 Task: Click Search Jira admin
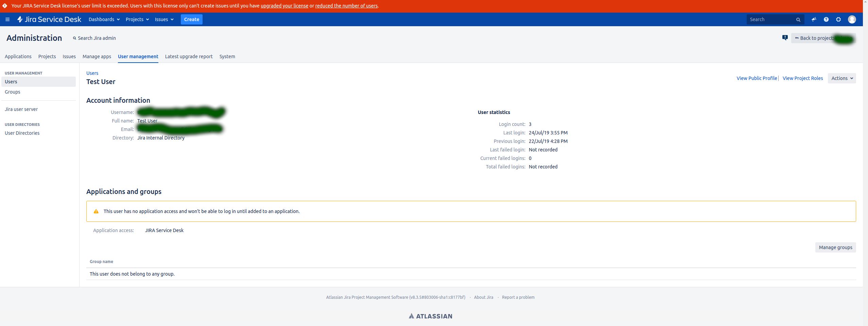point(94,38)
